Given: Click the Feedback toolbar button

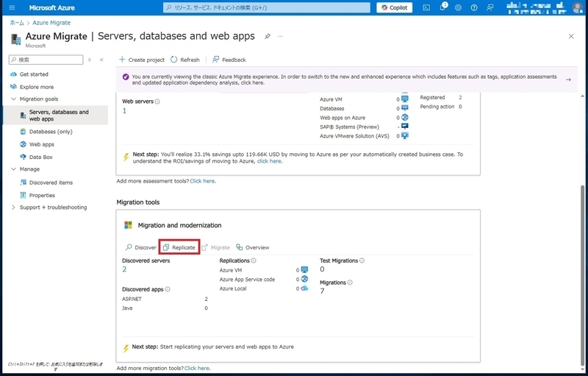Looking at the screenshot, I should point(229,60).
